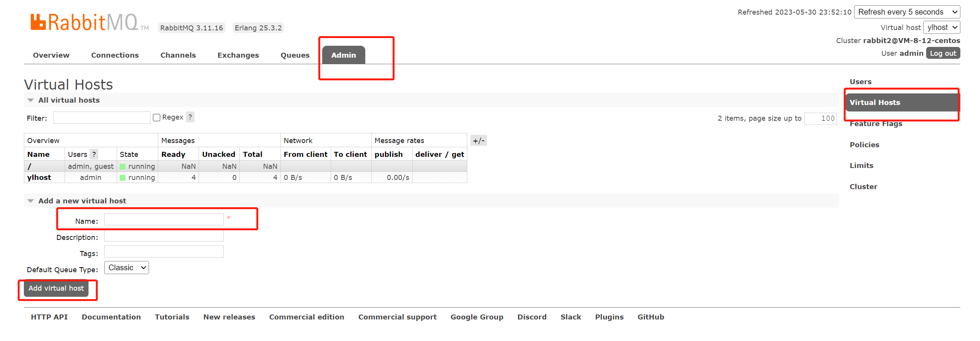
Task: Sort by the From client column
Action: tap(306, 154)
